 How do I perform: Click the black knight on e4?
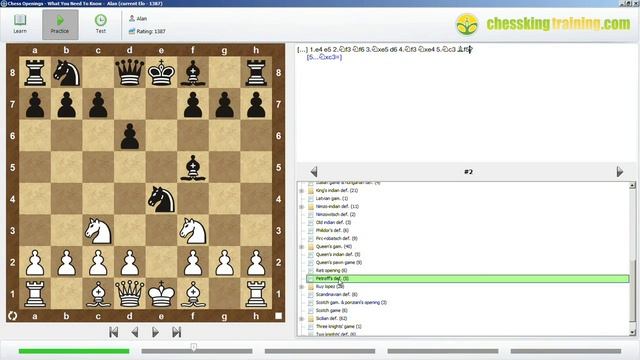(x=161, y=199)
